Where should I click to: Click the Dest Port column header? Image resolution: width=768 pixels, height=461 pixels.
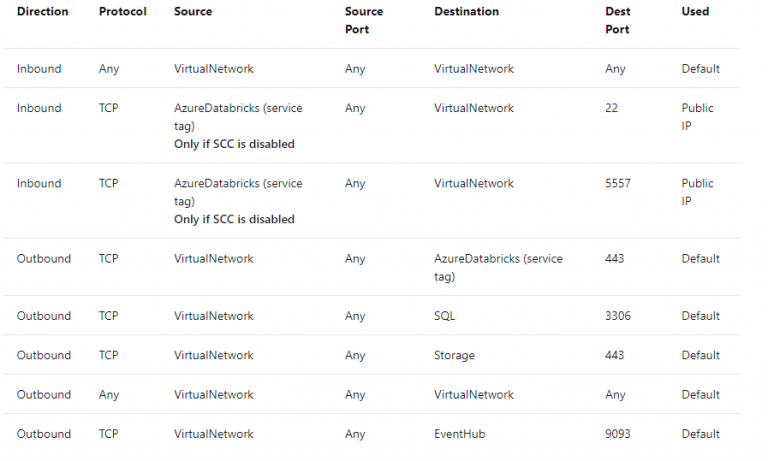point(618,21)
